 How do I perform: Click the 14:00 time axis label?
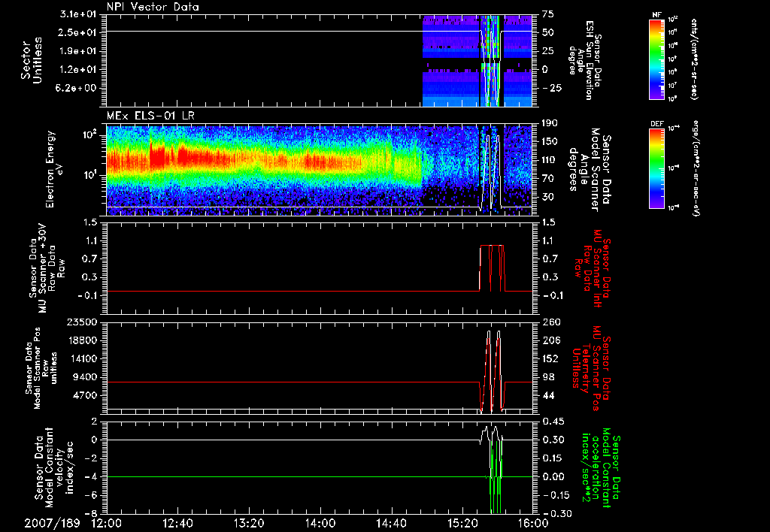click(320, 523)
